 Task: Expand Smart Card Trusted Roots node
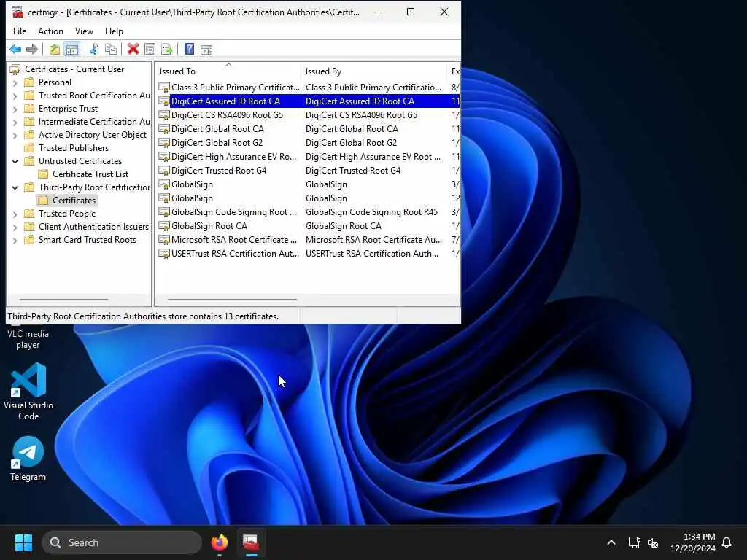[15, 240]
